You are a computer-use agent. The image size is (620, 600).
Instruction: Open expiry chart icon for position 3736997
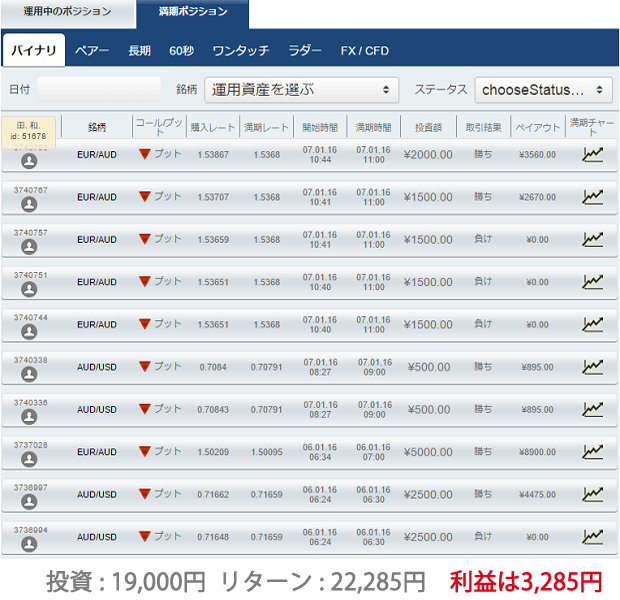[x=592, y=494]
